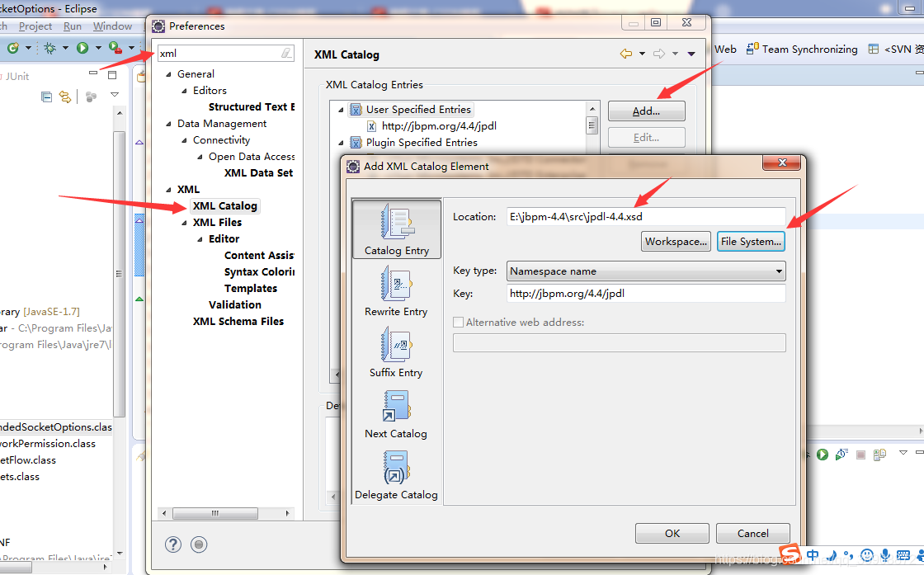924x575 pixels.
Task: Select Validation under XML Files
Action: (x=234, y=304)
